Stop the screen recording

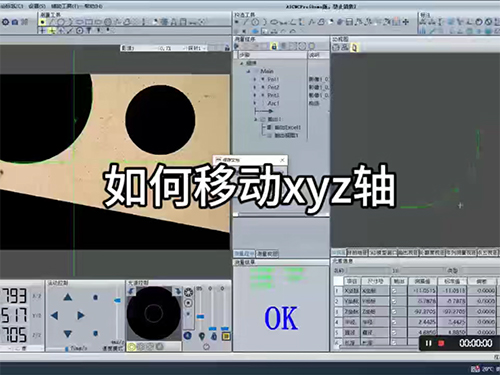pos(441,343)
